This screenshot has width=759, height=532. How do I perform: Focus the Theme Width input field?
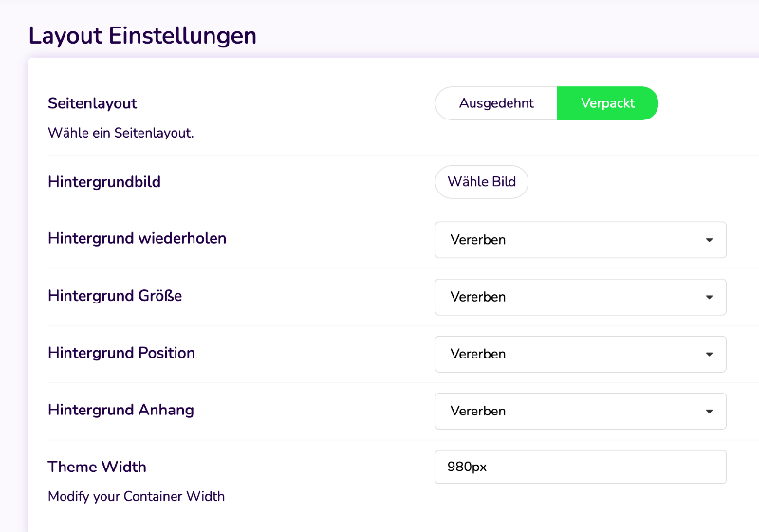[x=581, y=468]
